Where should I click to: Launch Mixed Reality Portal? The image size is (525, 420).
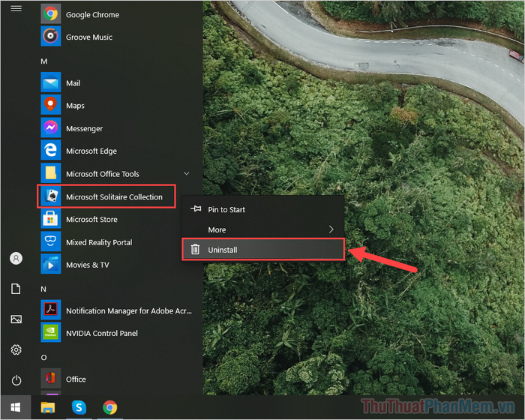(115, 241)
